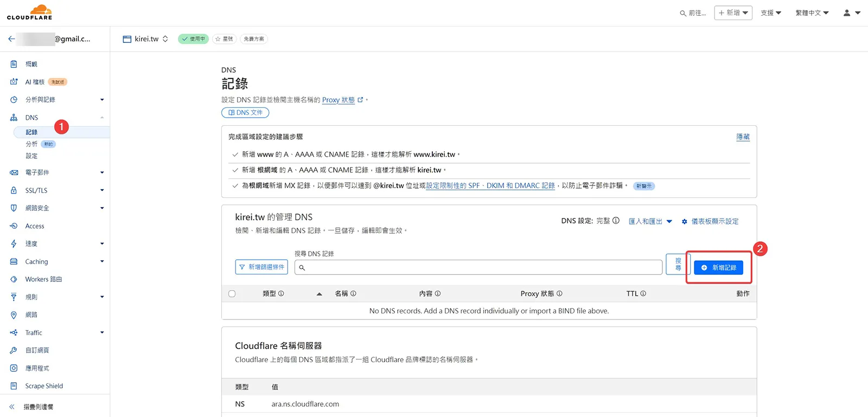Sort by the 名稱 column header
Image resolution: width=868 pixels, height=417 pixels.
341,293
